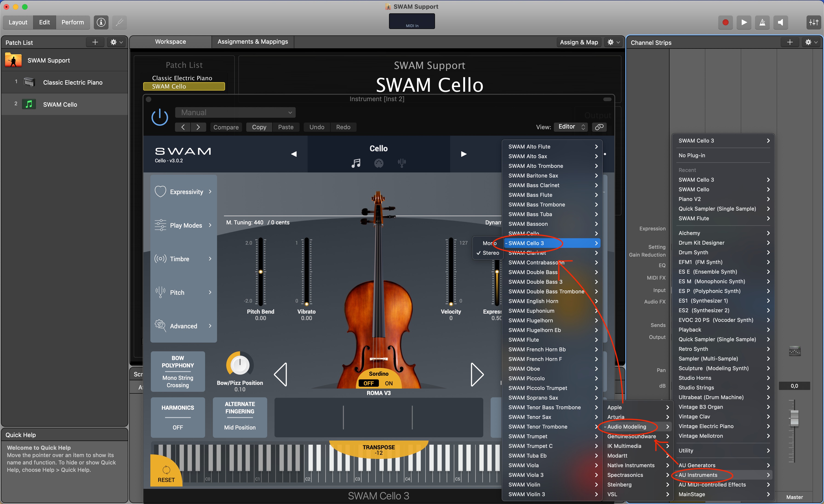This screenshot has width=824, height=504.
Task: Open Channel Strips gear menu
Action: [811, 42]
